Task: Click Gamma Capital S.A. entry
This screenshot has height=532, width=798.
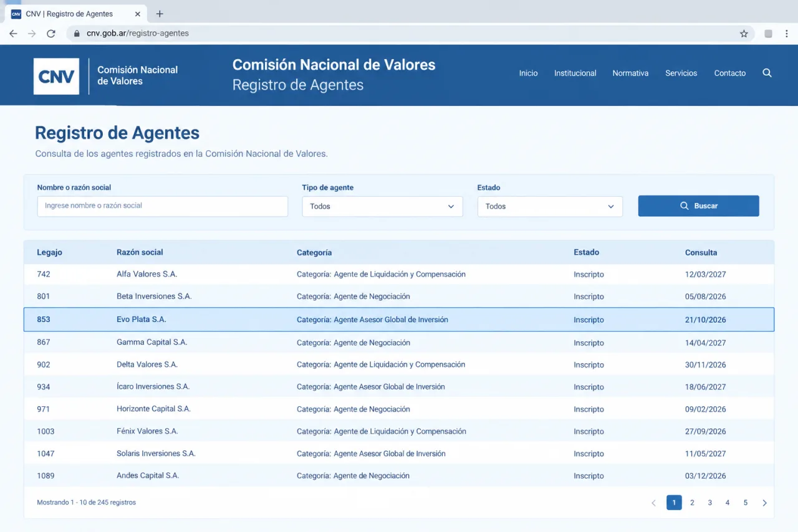Action: pyautogui.click(x=151, y=343)
